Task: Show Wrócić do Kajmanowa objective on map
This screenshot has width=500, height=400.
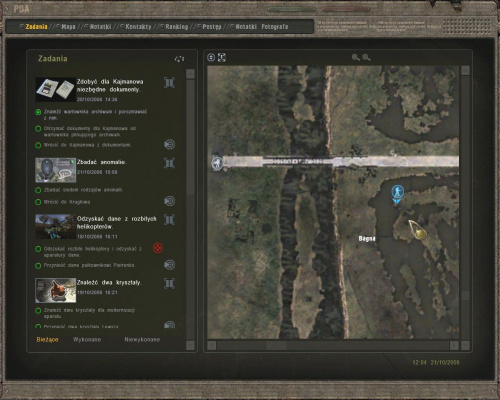Action: point(169,144)
